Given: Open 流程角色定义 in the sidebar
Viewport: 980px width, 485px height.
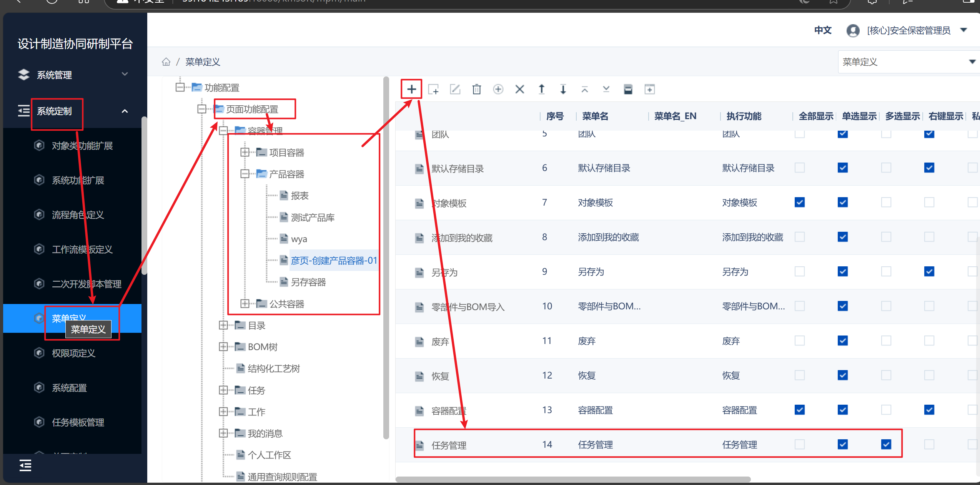Looking at the screenshot, I should (x=78, y=214).
